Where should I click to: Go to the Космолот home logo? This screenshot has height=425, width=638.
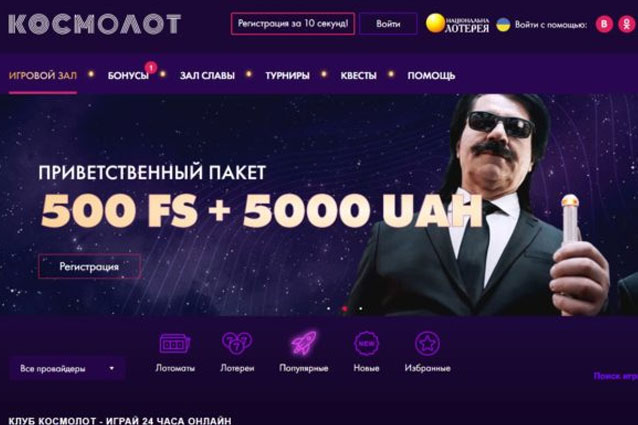click(94, 24)
